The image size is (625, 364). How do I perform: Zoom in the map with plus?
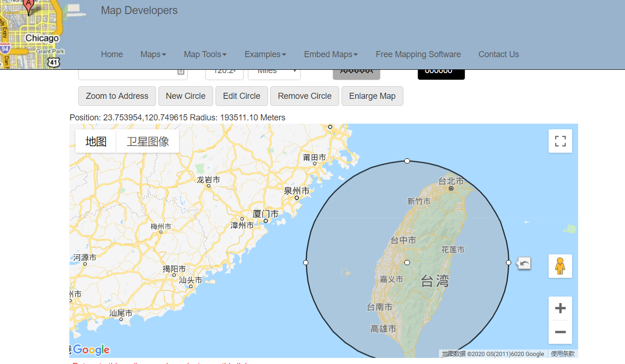click(560, 308)
